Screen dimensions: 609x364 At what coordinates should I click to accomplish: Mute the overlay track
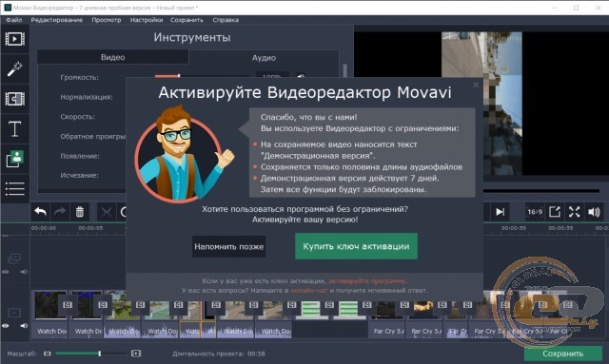click(x=24, y=272)
